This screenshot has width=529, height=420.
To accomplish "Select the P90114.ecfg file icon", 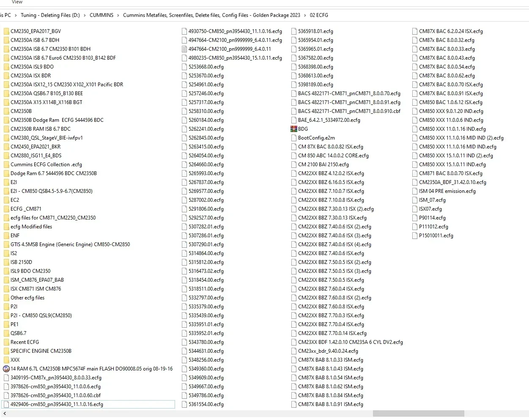I will click(x=415, y=217).
